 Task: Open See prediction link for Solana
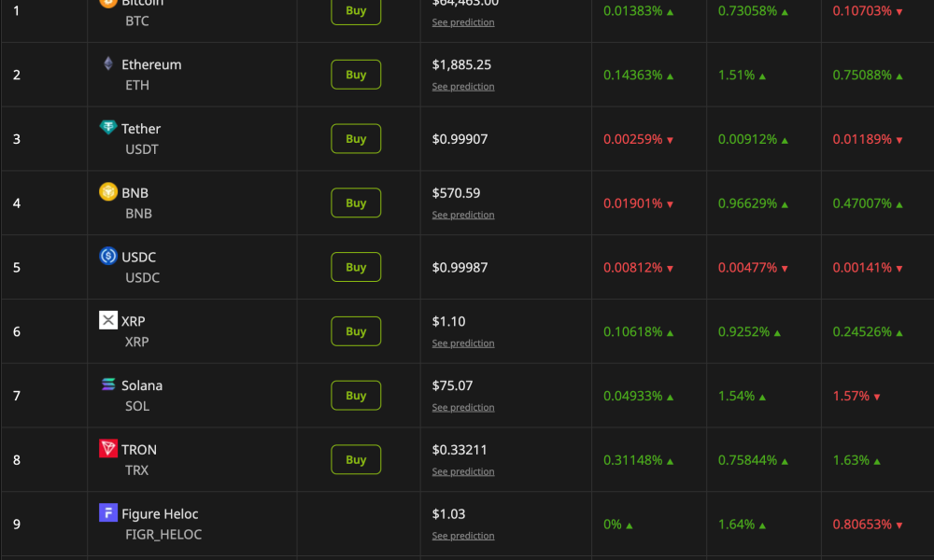pos(463,408)
